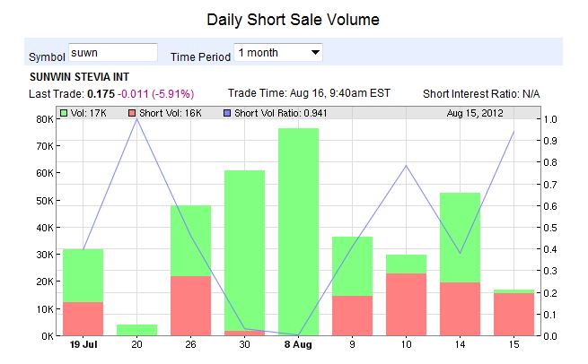Image resolution: width=588 pixels, height=364 pixels.
Task: Click the green Vol legend swatch
Action: pyautogui.click(x=65, y=113)
